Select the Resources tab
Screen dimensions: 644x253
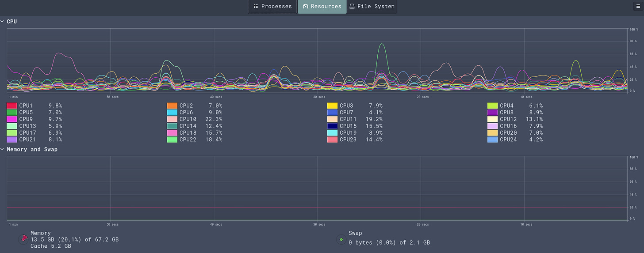(322, 7)
